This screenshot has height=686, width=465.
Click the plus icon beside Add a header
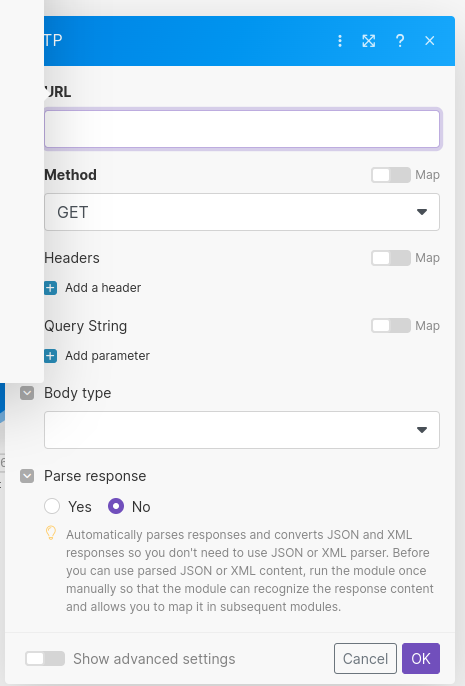click(x=50, y=288)
